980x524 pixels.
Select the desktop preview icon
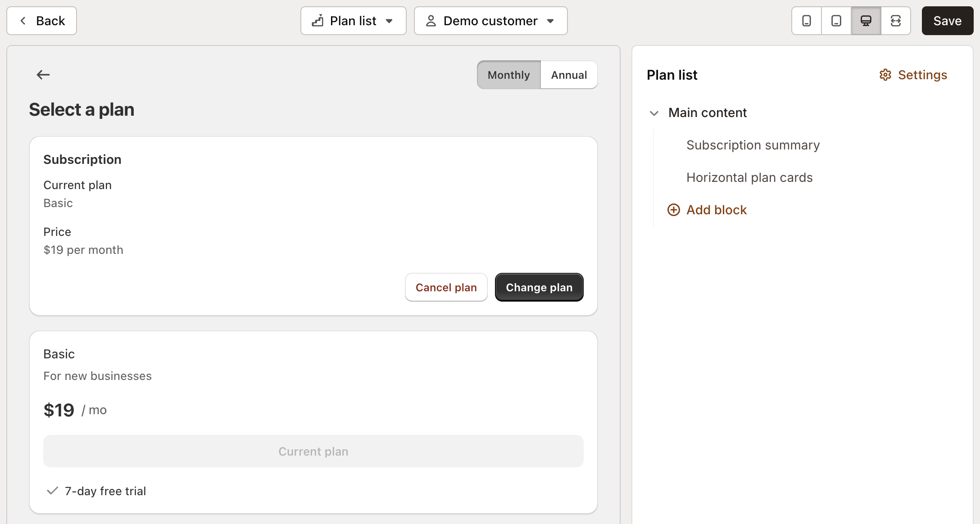click(x=866, y=21)
